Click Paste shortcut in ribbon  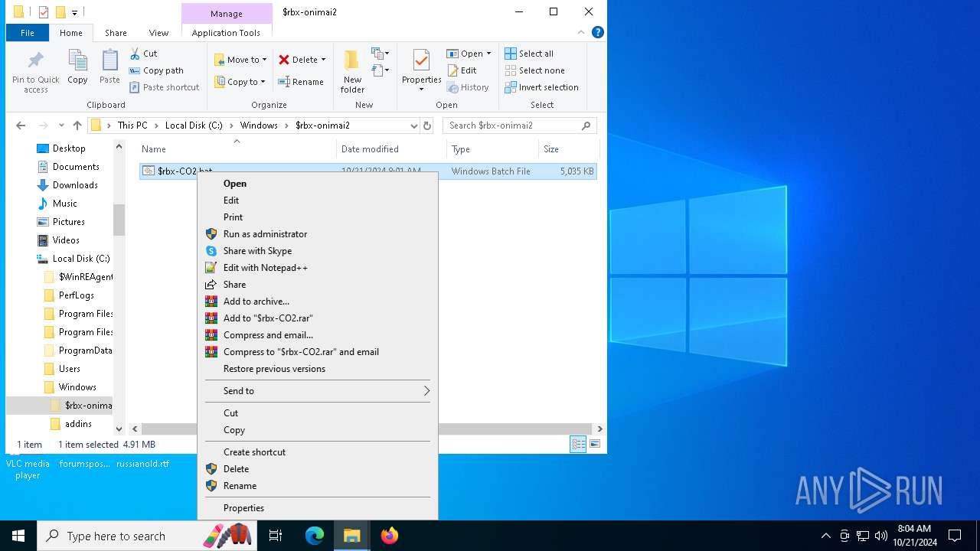pyautogui.click(x=164, y=87)
